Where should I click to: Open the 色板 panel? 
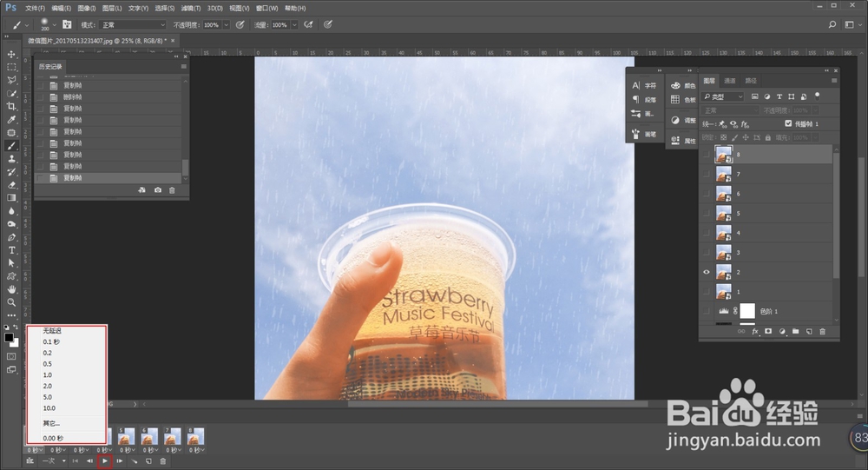pyautogui.click(x=683, y=100)
